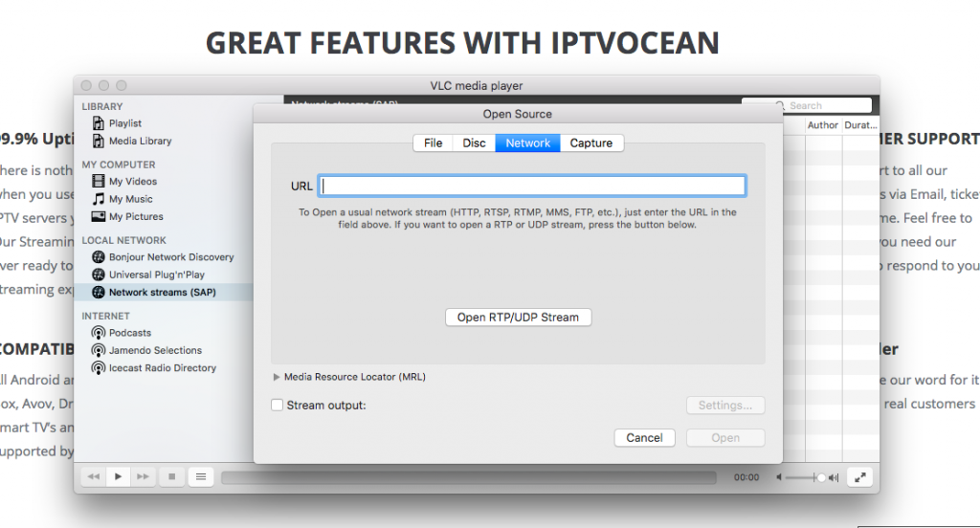Toggle the playlist view button
This screenshot has width=980, height=528.
tap(201, 476)
